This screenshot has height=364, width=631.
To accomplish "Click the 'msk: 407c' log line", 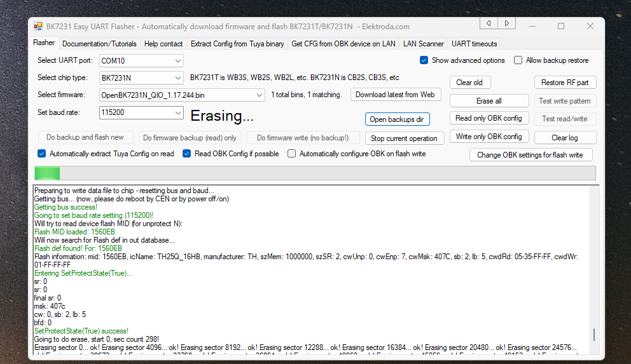I will point(50,306).
